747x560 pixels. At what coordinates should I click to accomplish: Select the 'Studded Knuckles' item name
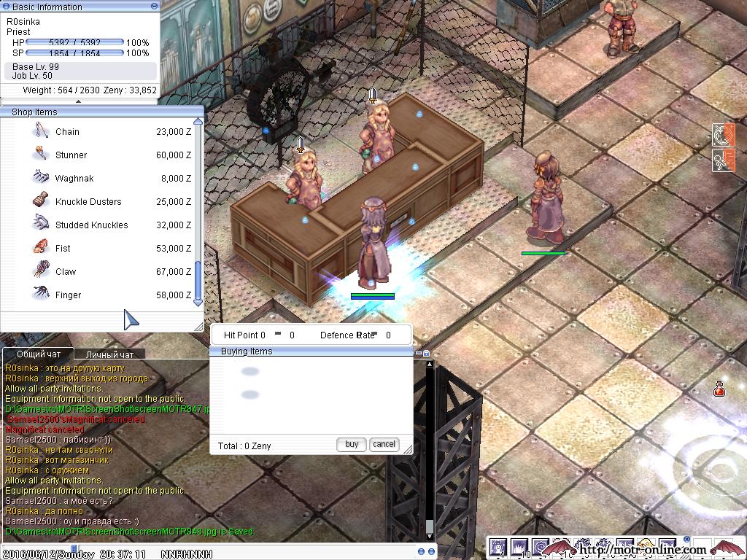tap(91, 225)
